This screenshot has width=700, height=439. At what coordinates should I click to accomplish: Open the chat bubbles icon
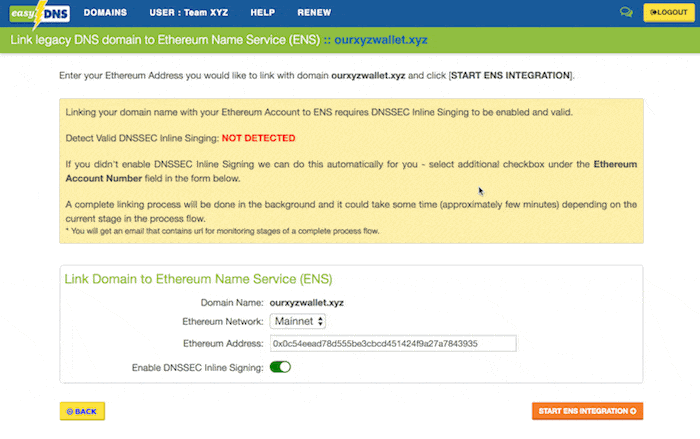(x=626, y=12)
